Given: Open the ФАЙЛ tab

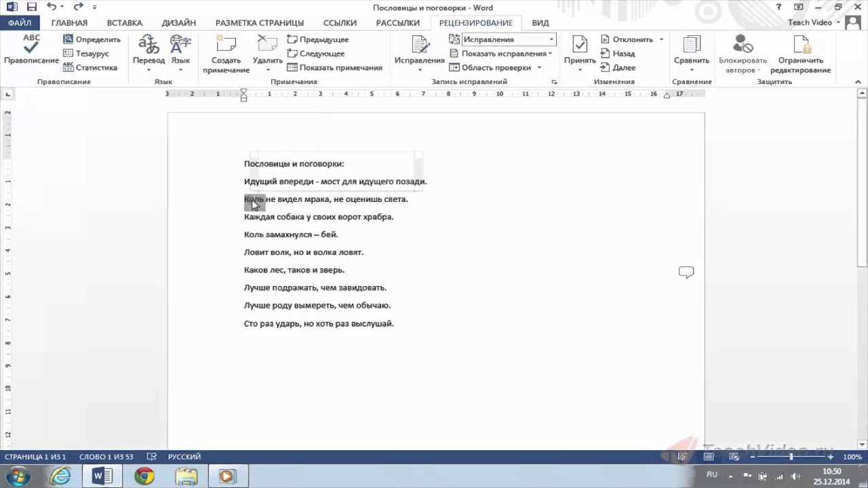Looking at the screenshot, I should coord(20,22).
